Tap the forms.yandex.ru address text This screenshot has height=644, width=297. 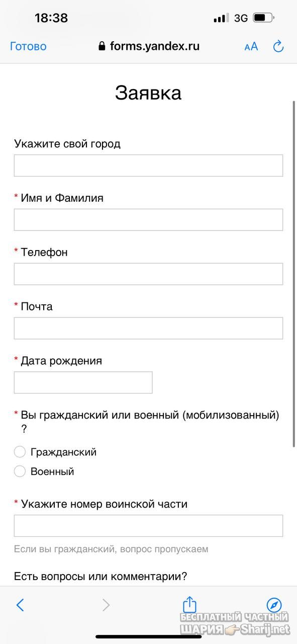tap(155, 46)
